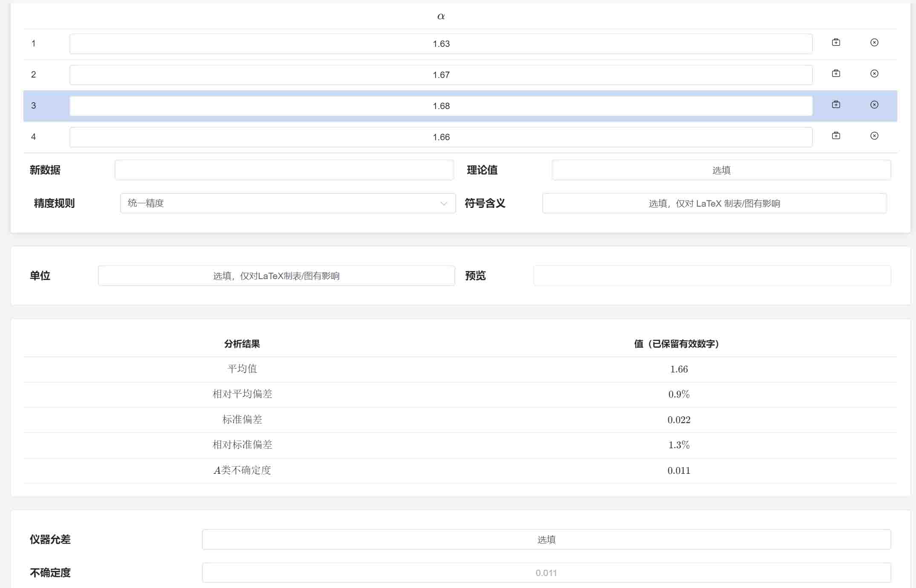Edit the row 2 value 1.67
Viewport: 916px width, 588px height.
[441, 75]
